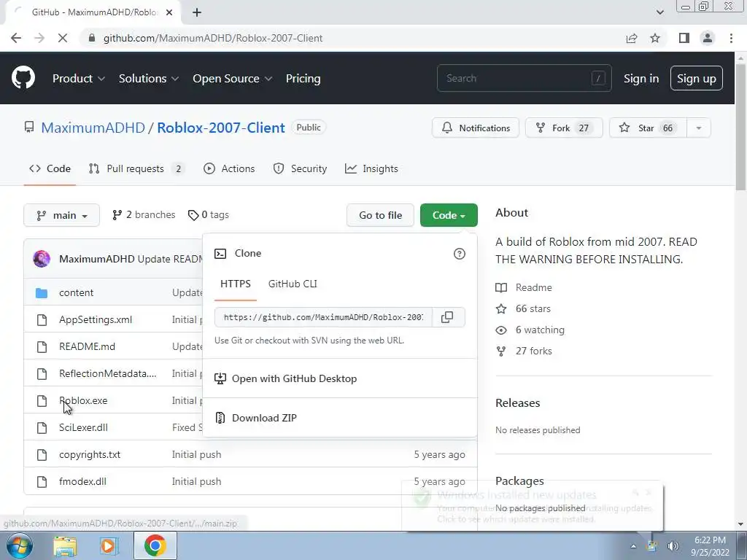Open the Windows Start button
The width and height of the screenshot is (747, 560).
pyautogui.click(x=20, y=545)
